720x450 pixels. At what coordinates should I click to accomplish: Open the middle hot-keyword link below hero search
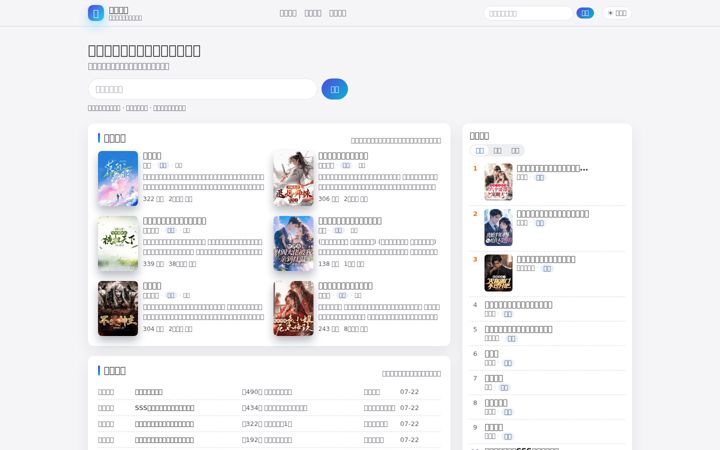137,108
